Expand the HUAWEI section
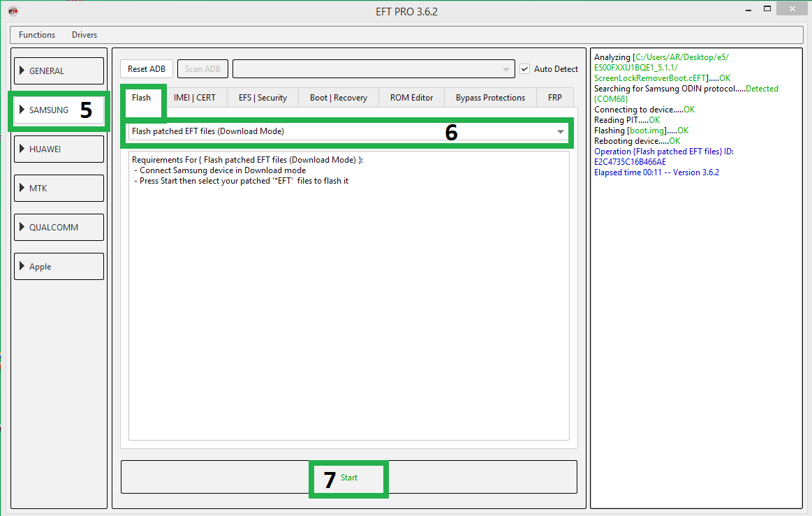 (x=59, y=149)
